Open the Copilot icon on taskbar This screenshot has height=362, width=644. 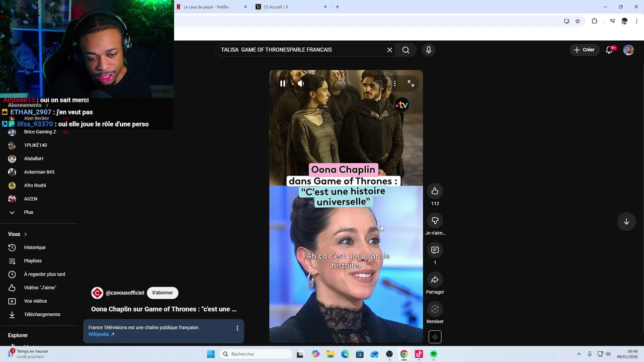pyautogui.click(x=315, y=354)
